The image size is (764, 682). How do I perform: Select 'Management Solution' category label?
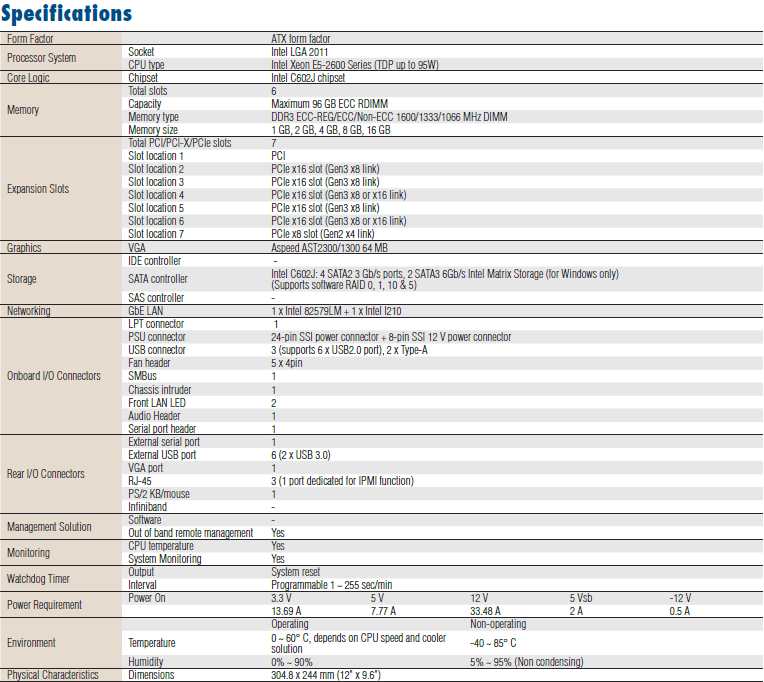[x=49, y=527]
